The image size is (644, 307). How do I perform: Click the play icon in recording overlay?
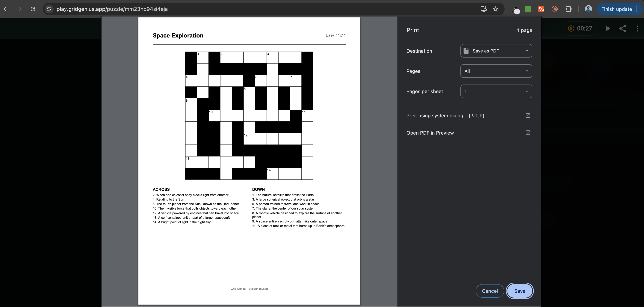coord(608,28)
